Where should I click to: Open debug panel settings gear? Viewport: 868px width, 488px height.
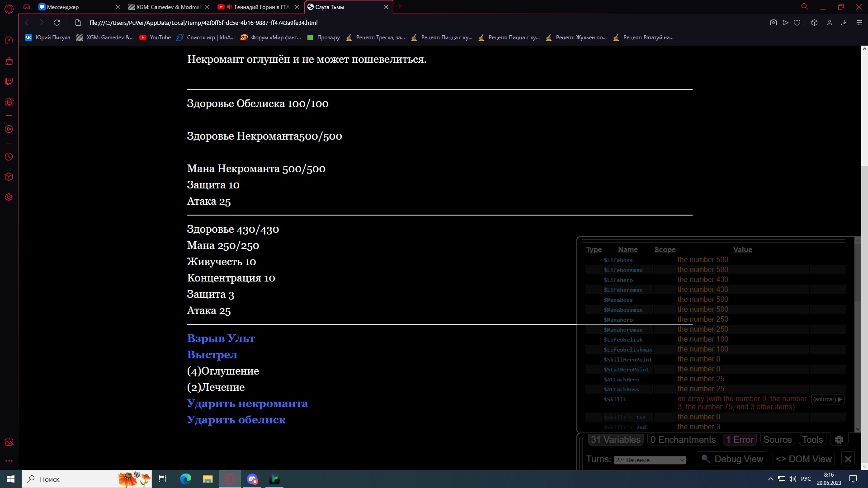[839, 440]
